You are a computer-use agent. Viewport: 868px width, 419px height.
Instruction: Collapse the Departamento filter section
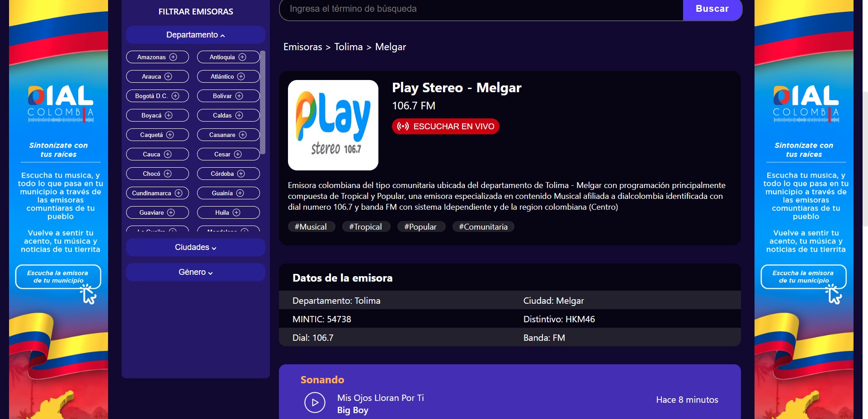(195, 35)
